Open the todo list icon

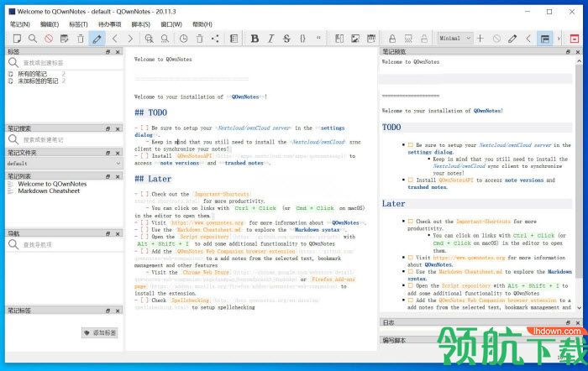tap(234, 39)
